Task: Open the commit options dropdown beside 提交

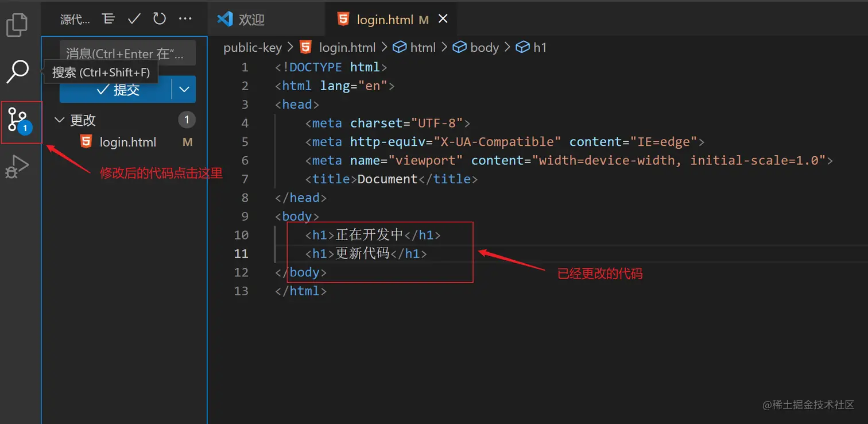Action: tap(185, 89)
